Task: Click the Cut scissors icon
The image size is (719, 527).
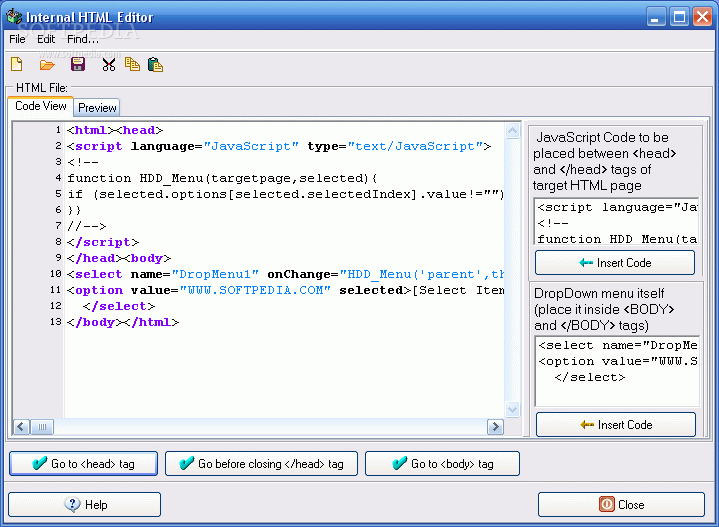Action: (x=109, y=65)
